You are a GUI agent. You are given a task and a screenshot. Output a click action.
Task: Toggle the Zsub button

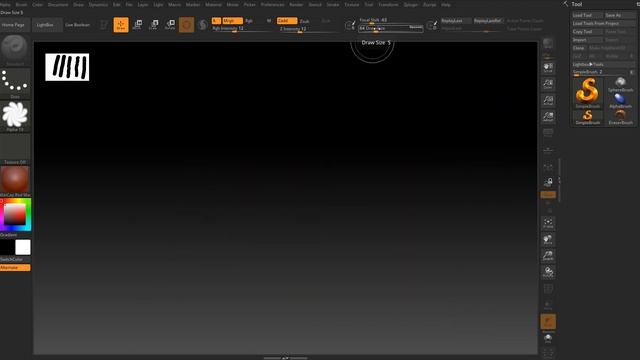coord(305,21)
